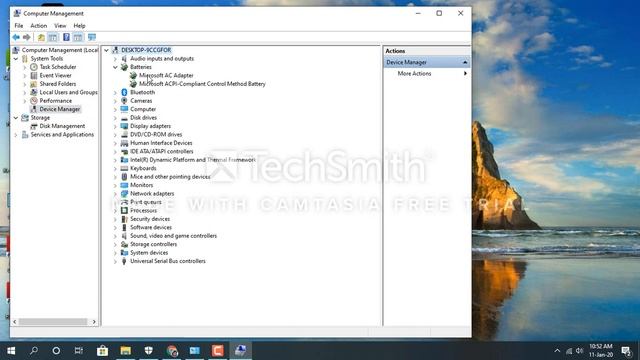
Task: Open Windows Security shield on taskbar
Action: (x=149, y=351)
